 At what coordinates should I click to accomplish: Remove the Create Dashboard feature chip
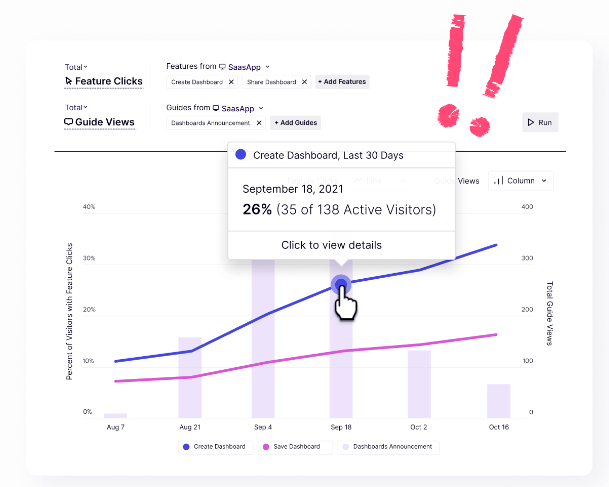click(x=231, y=82)
